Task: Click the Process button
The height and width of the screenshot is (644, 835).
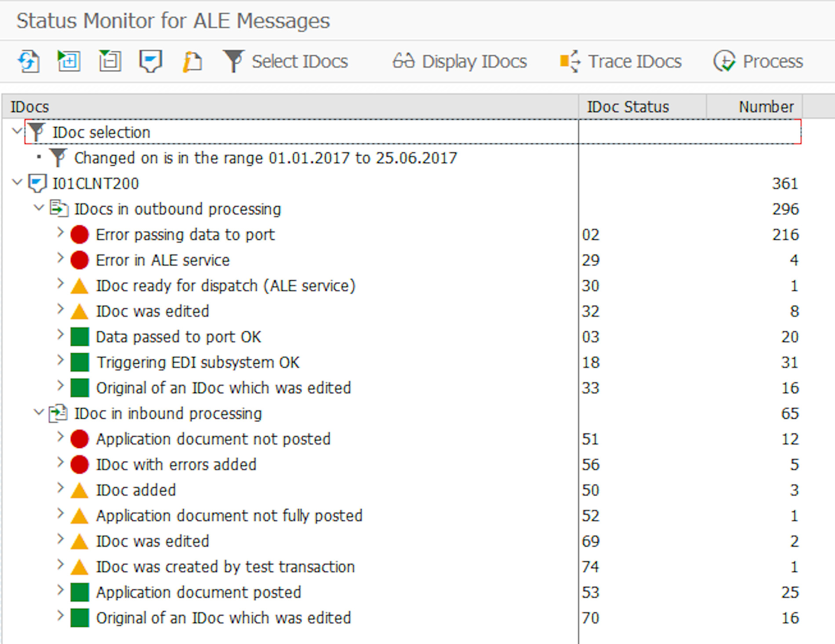Action: pyautogui.click(x=758, y=61)
